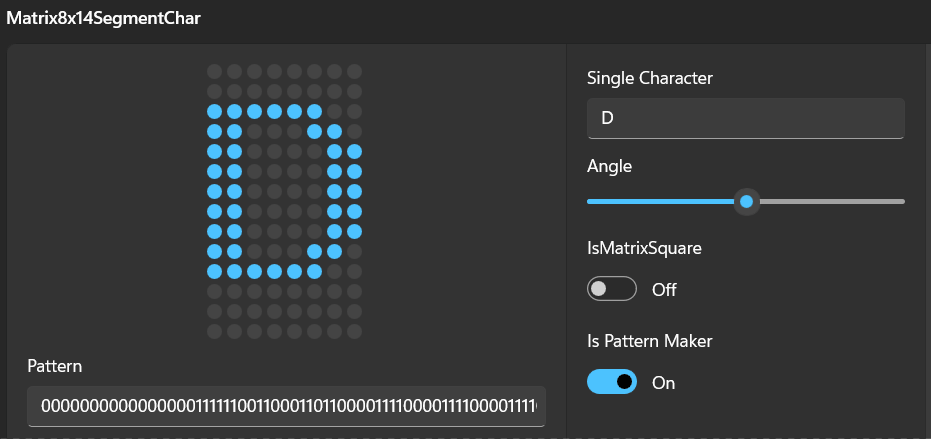
Task: Click the On label beside Pattern Maker switch
Action: pos(664,383)
